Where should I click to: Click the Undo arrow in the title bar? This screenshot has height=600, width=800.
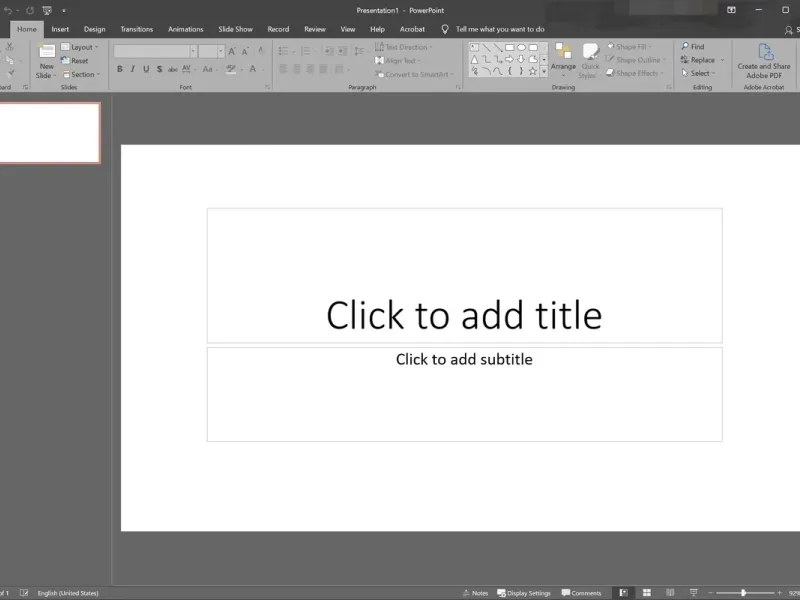pos(8,10)
